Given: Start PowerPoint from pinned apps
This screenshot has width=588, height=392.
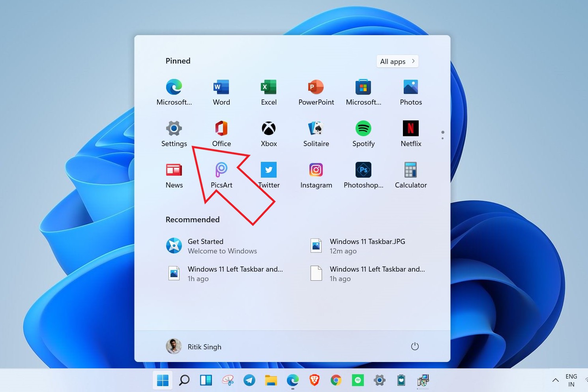Looking at the screenshot, I should click(316, 92).
